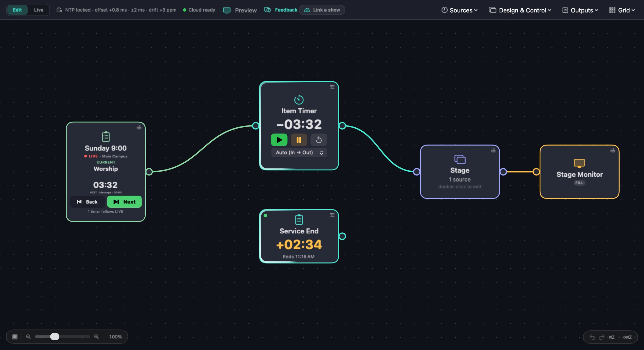Open settings icon on Stage Monitor node

[613, 150]
